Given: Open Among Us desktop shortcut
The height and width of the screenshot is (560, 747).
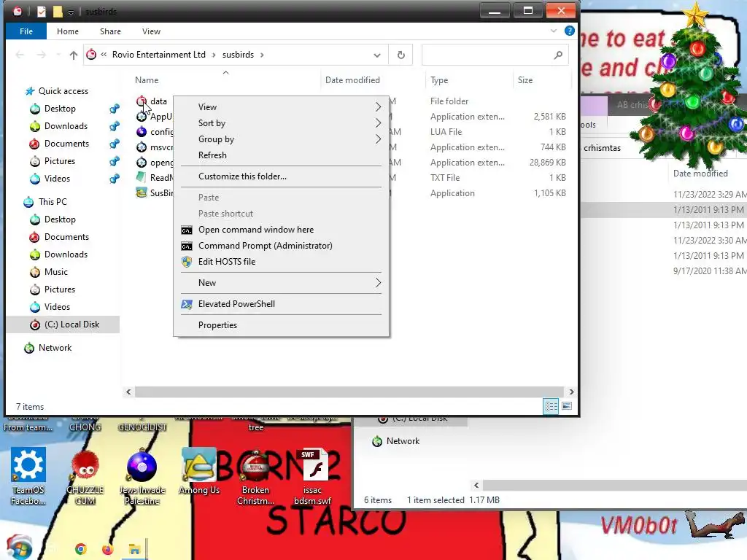Looking at the screenshot, I should 199,472.
